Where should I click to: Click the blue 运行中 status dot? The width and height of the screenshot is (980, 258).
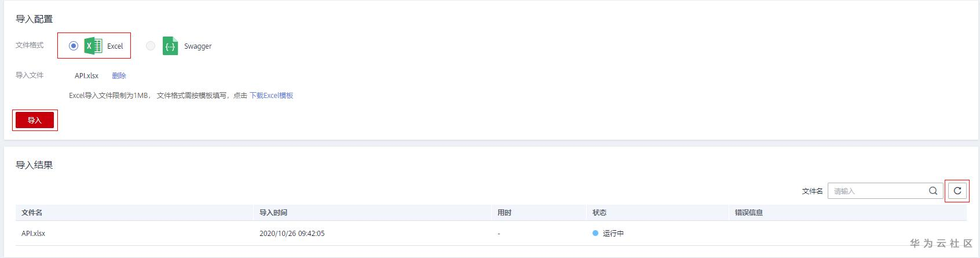pyautogui.click(x=595, y=233)
